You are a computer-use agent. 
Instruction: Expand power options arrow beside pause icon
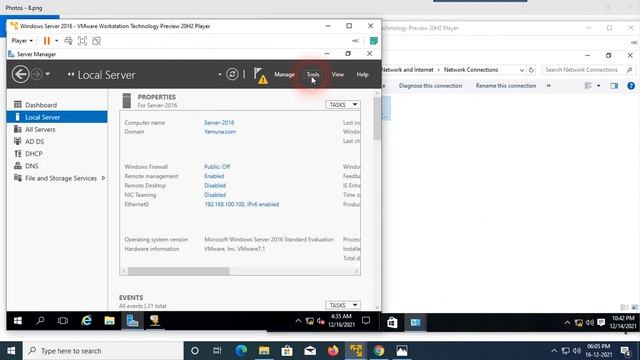[56, 41]
